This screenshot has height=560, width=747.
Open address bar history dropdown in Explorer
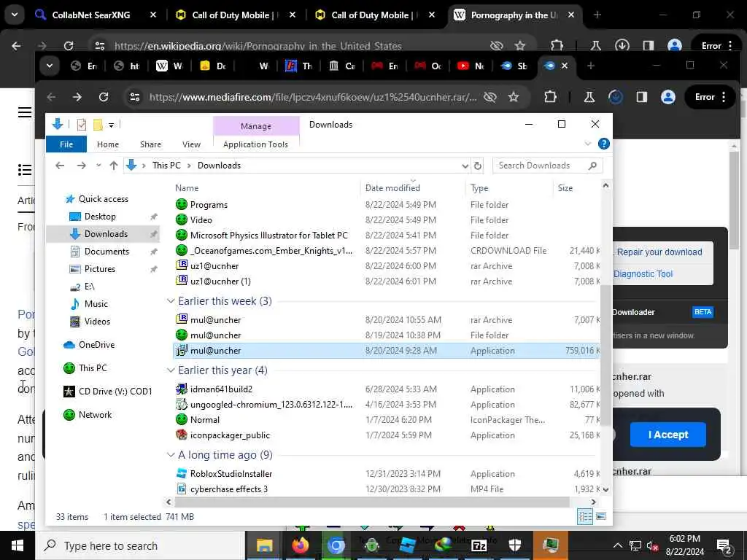465,166
